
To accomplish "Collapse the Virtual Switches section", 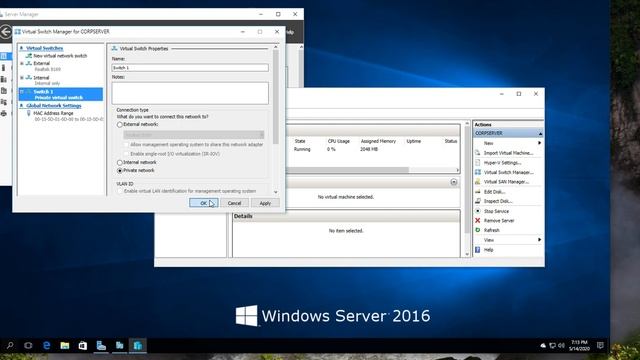I will [22, 48].
